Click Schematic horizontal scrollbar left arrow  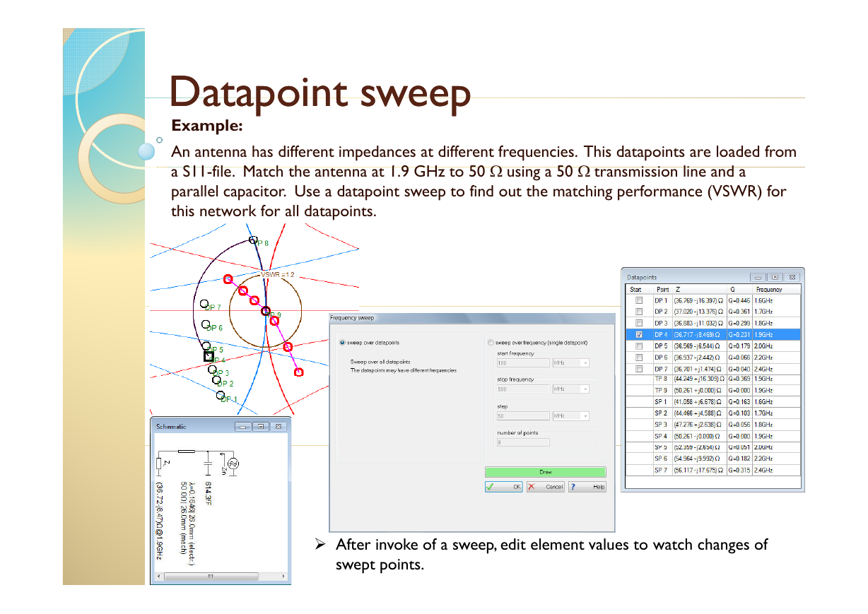click(x=158, y=577)
